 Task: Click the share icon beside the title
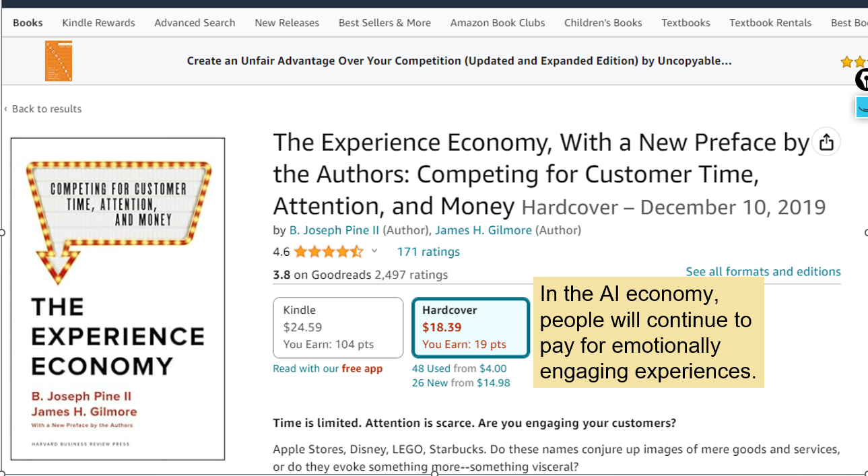coord(826,142)
